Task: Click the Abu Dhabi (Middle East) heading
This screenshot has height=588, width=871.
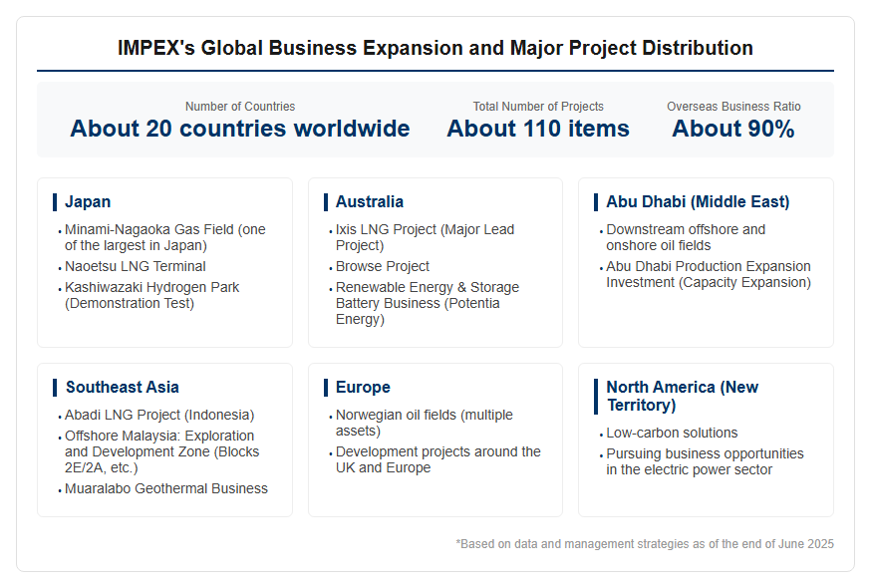Action: point(698,201)
